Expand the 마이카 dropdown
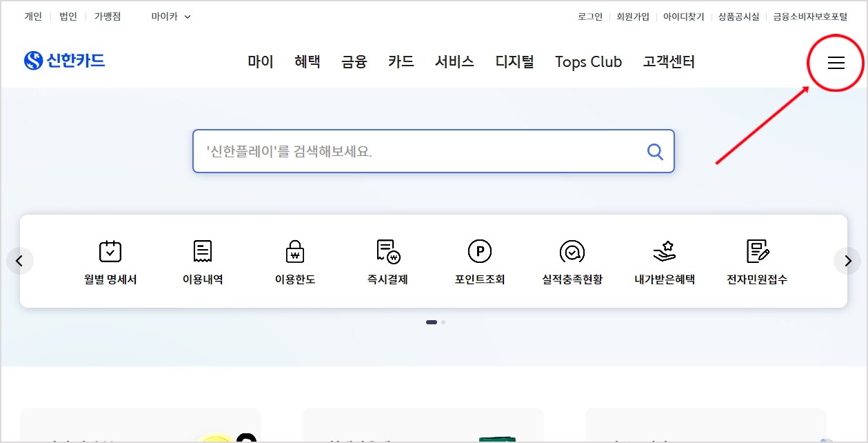This screenshot has width=868, height=443. (171, 17)
